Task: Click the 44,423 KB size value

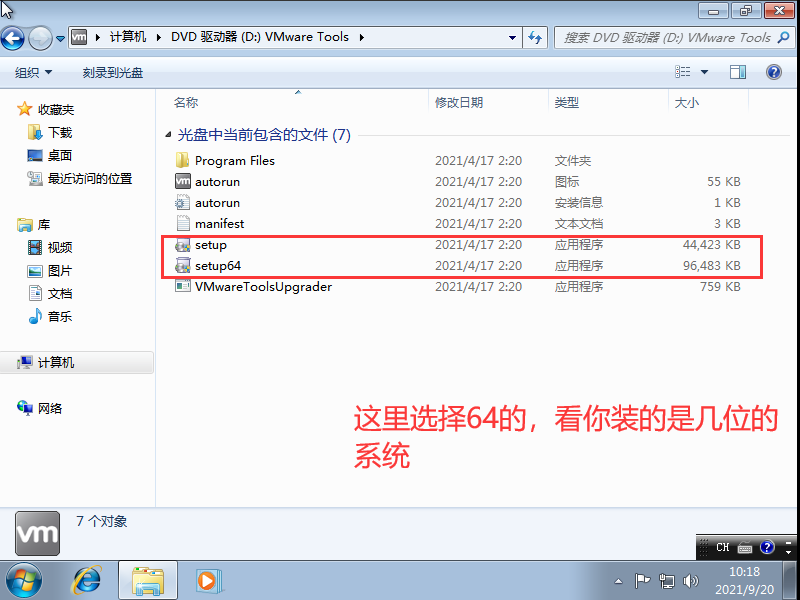Action: click(711, 245)
